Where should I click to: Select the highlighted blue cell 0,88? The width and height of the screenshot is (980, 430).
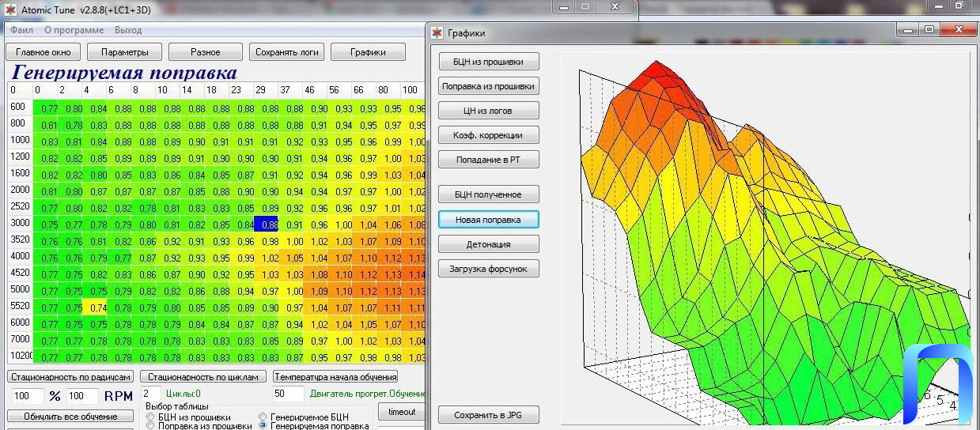267,224
